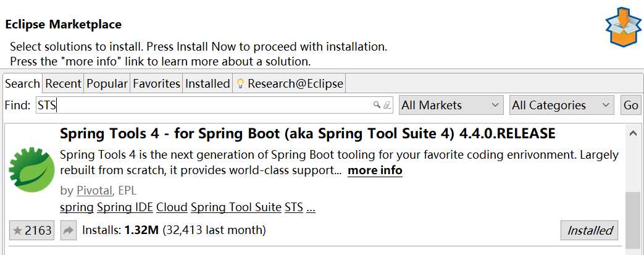Screen dimensions: 644x255
Task: Click the Go search button
Action: 630,105
